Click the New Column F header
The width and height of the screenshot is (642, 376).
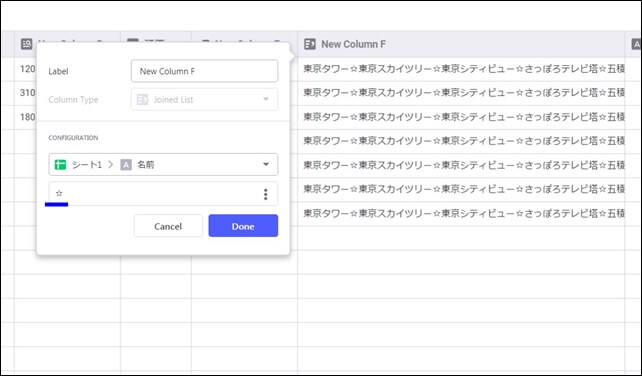(x=461, y=44)
